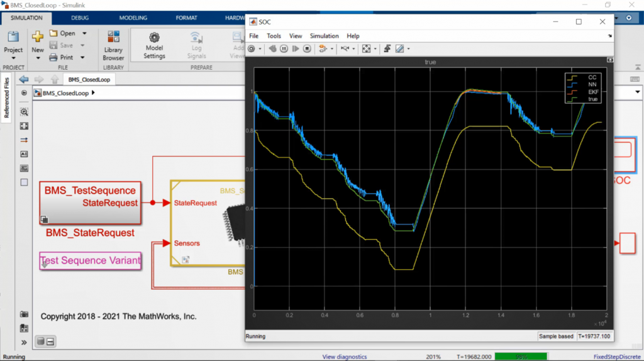644x361 pixels.
Task: Switch to the MODELING ribbon tab
Action: (133, 18)
